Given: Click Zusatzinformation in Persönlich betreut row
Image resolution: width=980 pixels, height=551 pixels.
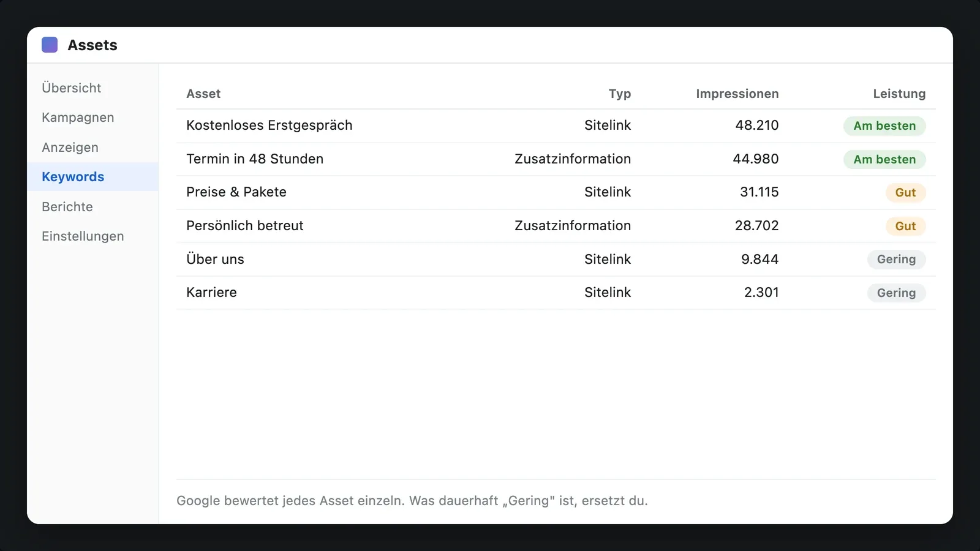Looking at the screenshot, I should point(573,226).
